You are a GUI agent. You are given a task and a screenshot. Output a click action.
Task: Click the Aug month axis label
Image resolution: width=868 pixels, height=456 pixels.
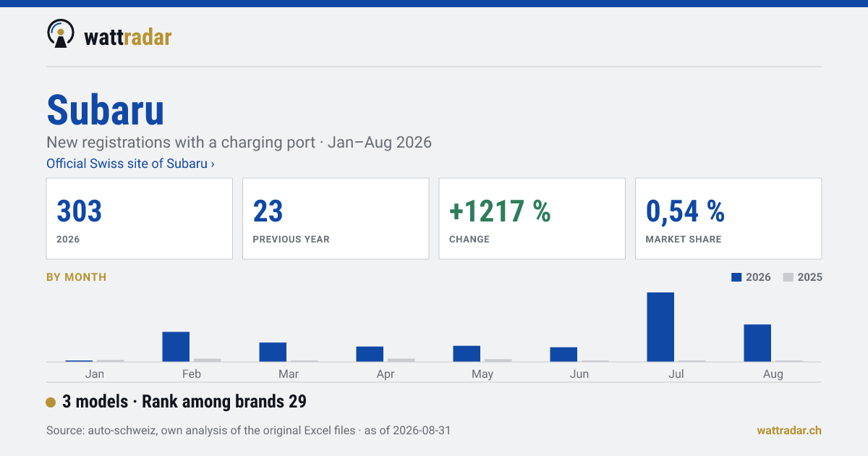(x=773, y=374)
